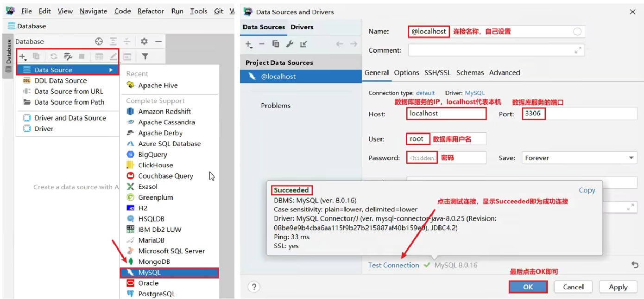Open the Save Forever dropdown
This screenshot has width=644, height=299.
[x=579, y=158]
